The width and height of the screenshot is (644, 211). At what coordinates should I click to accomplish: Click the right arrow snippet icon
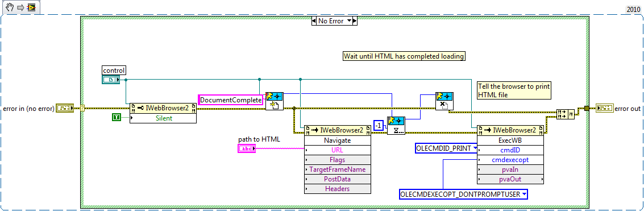click(x=20, y=7)
